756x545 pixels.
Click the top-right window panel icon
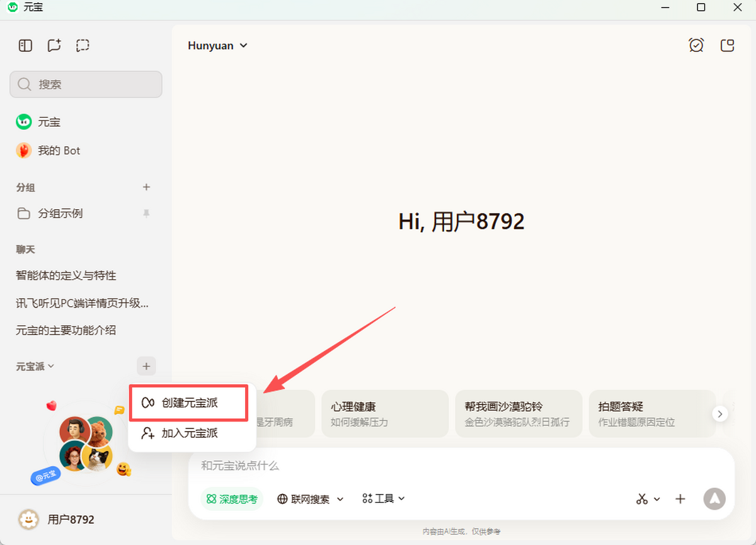click(728, 45)
